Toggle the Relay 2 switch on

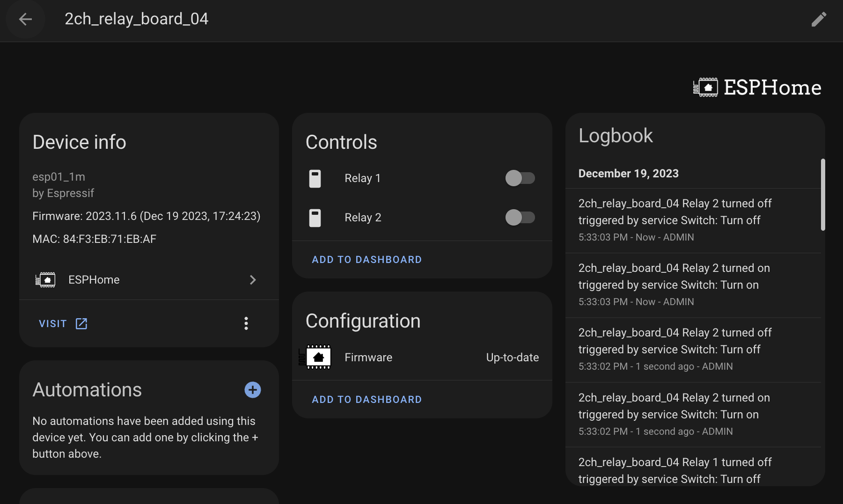coord(520,218)
